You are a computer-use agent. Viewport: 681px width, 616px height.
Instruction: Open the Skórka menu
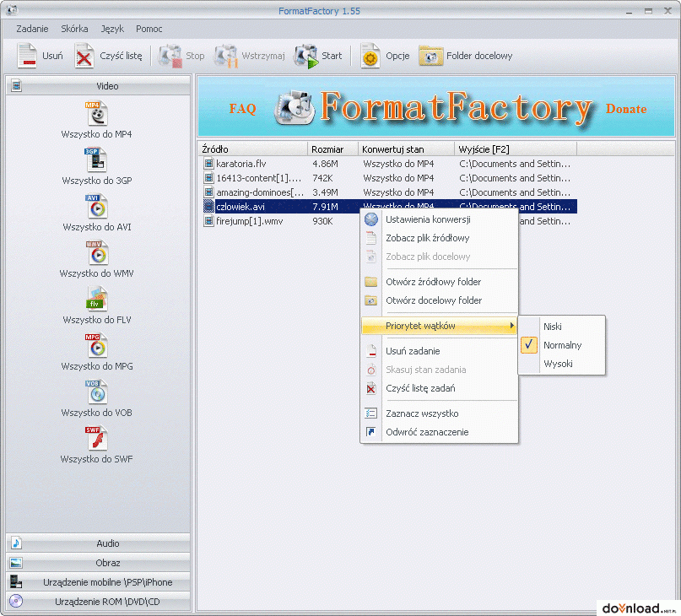point(74,29)
